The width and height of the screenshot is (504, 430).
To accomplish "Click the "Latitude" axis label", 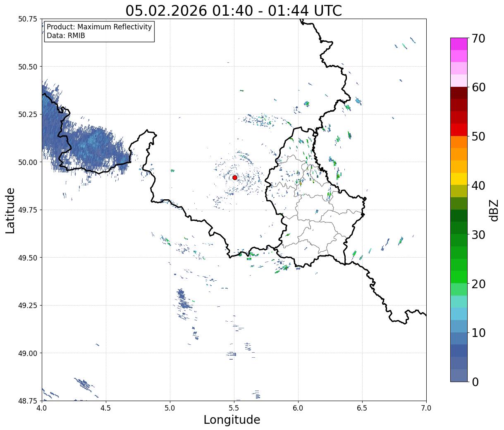I will tap(10, 210).
